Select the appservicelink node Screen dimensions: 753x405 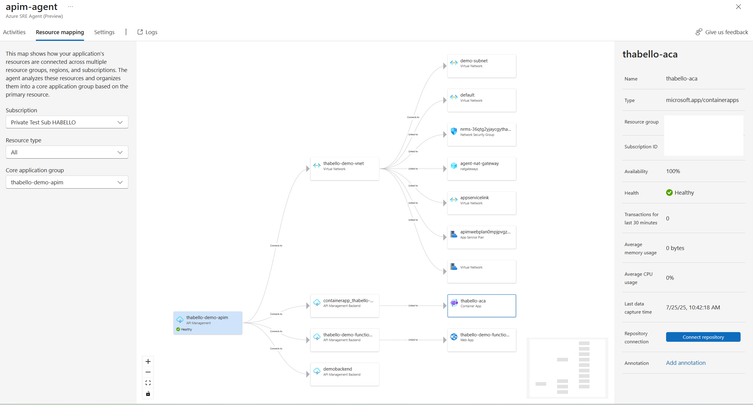click(482, 203)
